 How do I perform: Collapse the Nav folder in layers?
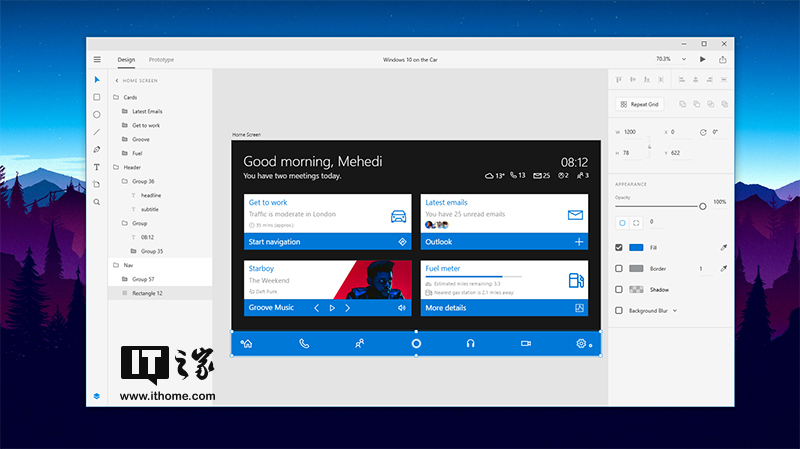pyautogui.click(x=116, y=265)
